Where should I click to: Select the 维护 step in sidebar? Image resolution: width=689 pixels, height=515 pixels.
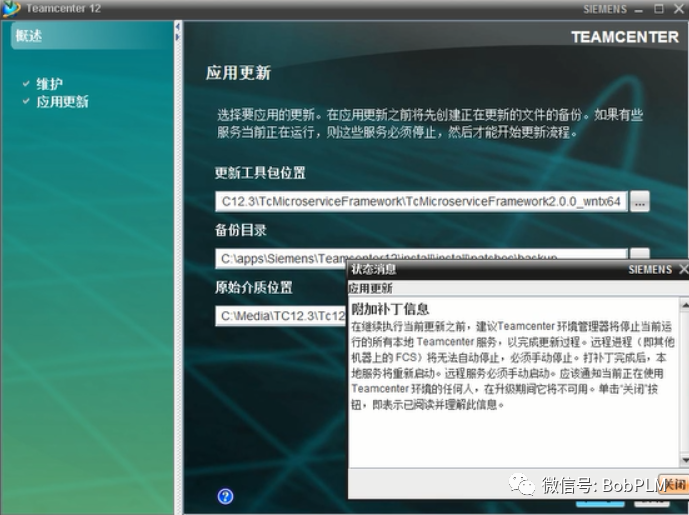(49, 83)
